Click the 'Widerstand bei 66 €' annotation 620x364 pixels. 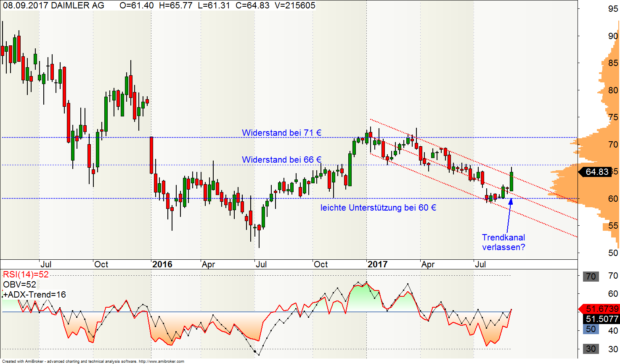pos(282,160)
